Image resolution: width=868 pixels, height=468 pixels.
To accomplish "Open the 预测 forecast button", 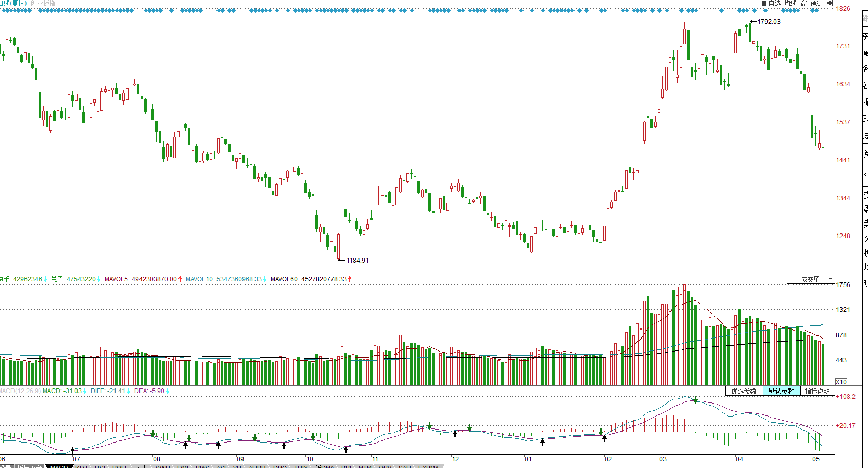I will [816, 3].
